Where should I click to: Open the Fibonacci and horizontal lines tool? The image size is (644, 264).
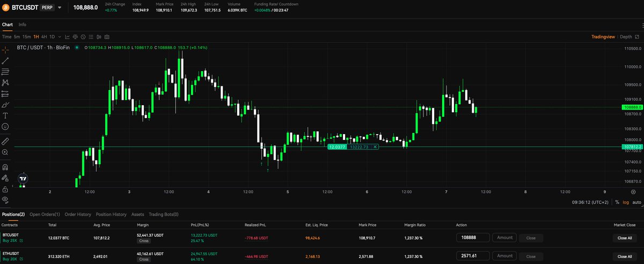[x=5, y=71]
